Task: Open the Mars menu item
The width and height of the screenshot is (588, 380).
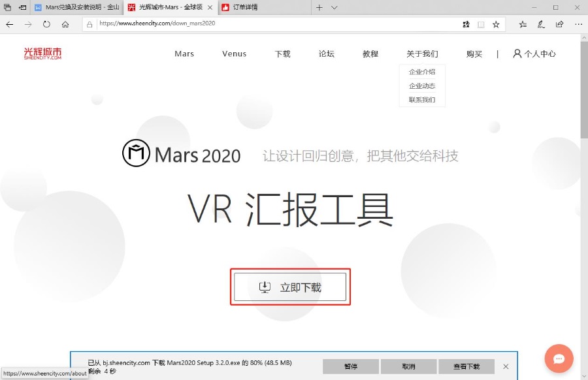Action: (x=184, y=54)
